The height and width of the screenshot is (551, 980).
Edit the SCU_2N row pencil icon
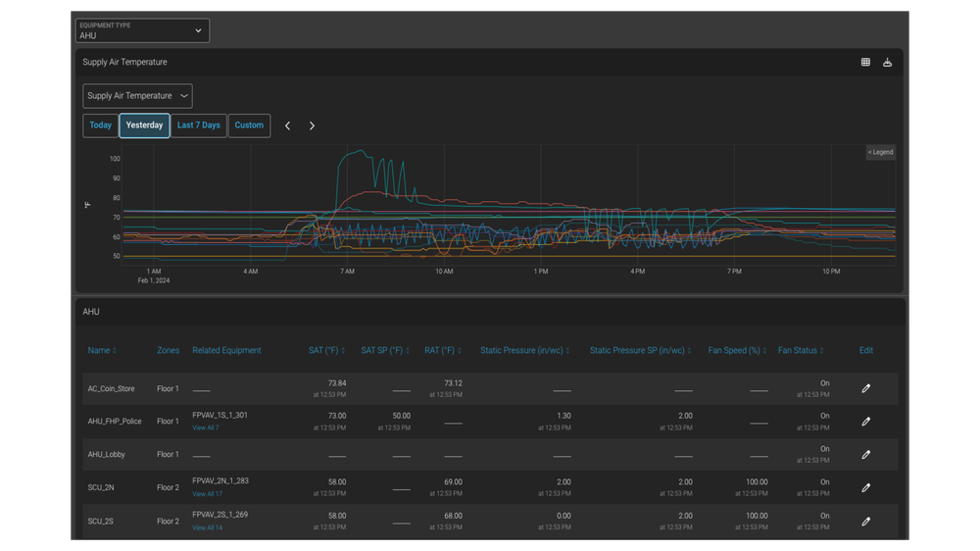coord(865,488)
